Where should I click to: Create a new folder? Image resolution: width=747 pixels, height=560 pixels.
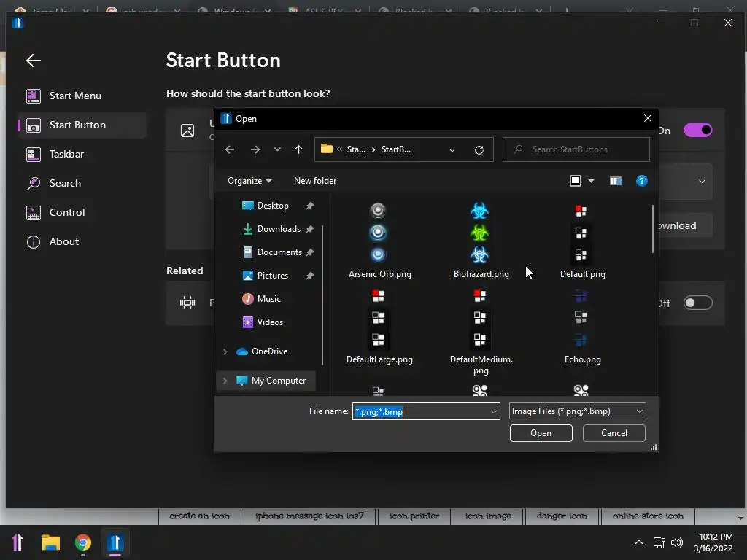pos(315,181)
